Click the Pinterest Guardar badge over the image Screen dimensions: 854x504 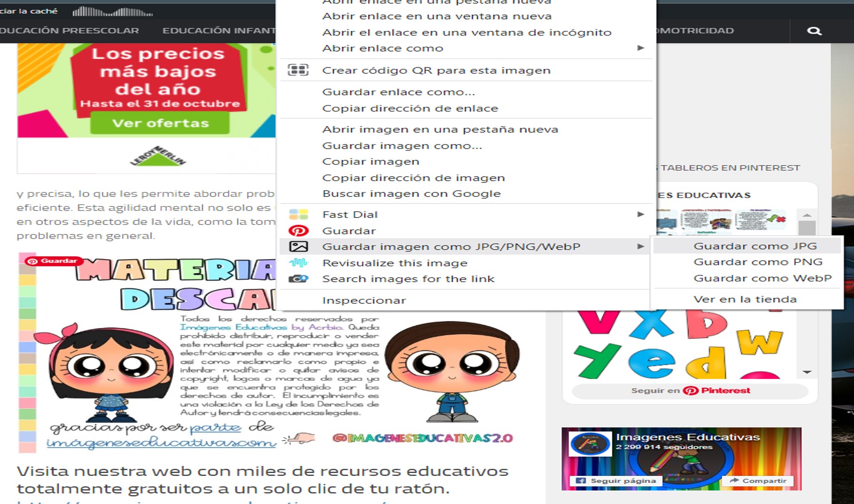[x=53, y=261]
